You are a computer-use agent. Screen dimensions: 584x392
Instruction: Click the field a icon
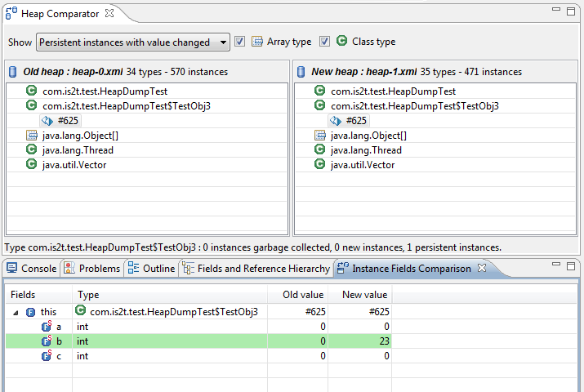[x=47, y=327]
